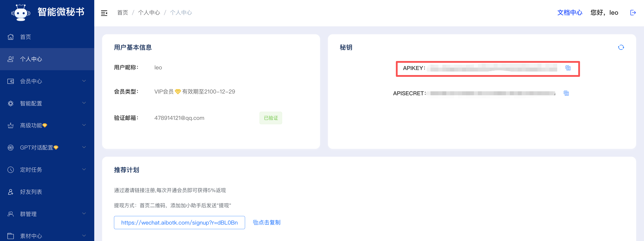Screen dimensions: 644x241
Task: Collapse the sidebar with hamburger icon
Action: coord(104,13)
